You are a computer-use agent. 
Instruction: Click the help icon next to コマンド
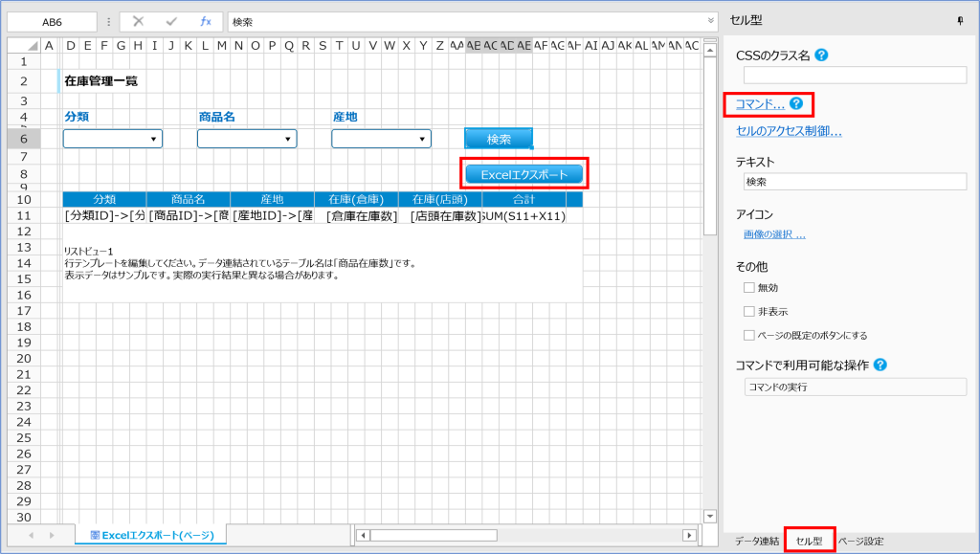pos(796,102)
